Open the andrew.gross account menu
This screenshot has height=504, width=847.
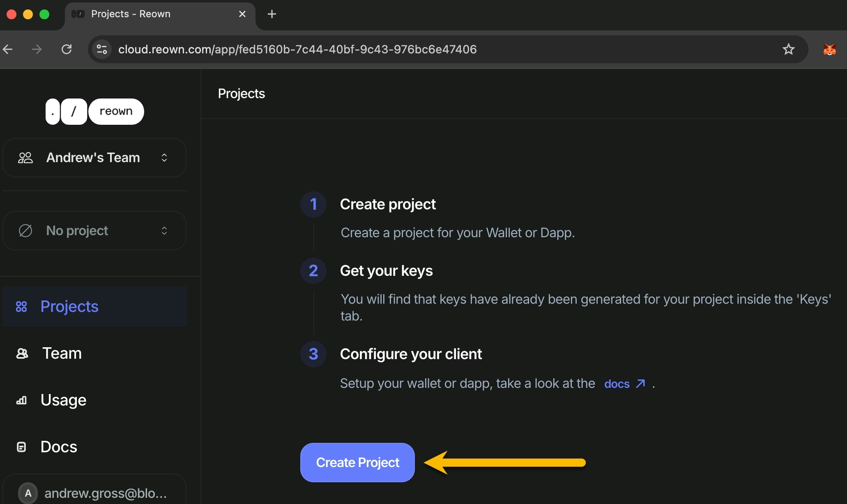point(105,493)
